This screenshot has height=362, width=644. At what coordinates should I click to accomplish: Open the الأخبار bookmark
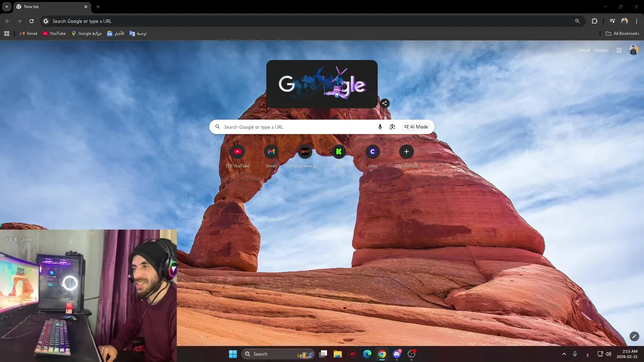pyautogui.click(x=115, y=34)
